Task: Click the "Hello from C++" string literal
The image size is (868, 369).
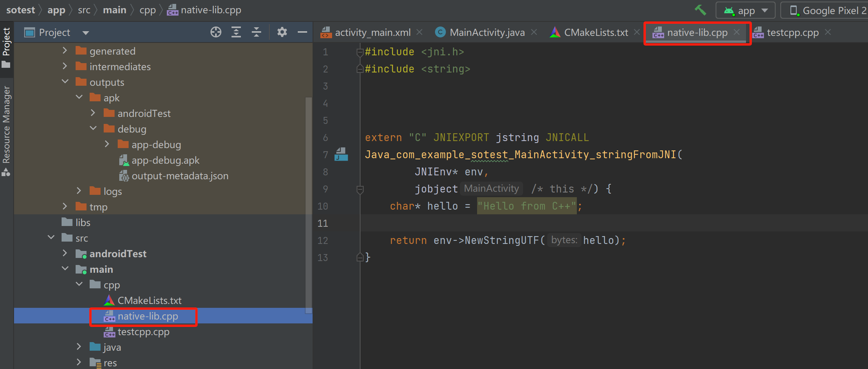Action: [527, 206]
